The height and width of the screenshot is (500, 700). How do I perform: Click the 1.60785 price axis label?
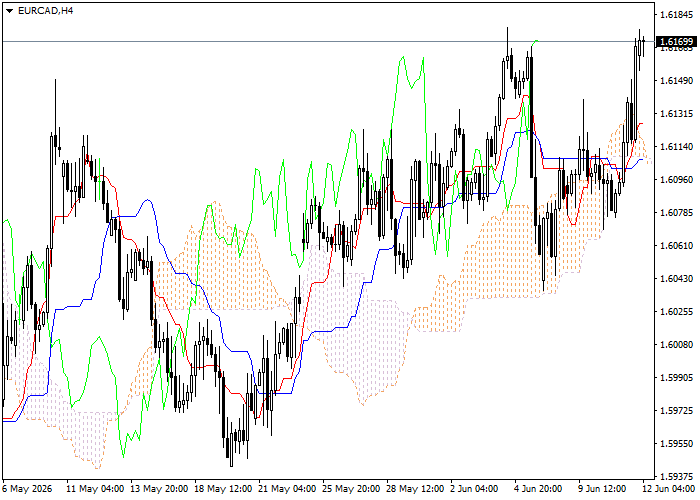[x=677, y=212]
